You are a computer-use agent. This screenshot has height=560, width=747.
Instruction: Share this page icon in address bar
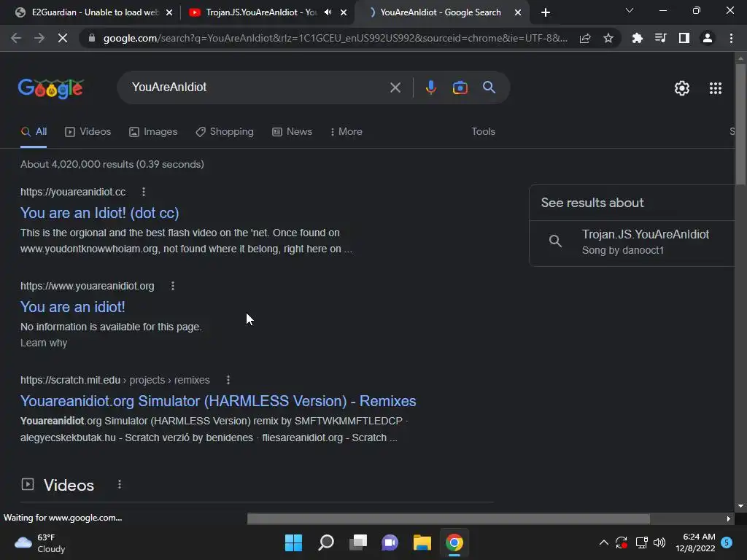(x=585, y=38)
